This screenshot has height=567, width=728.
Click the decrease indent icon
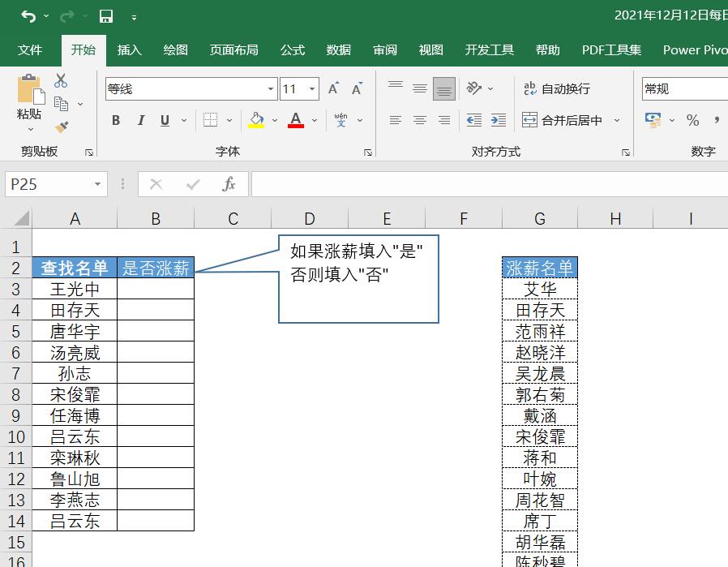(x=473, y=120)
